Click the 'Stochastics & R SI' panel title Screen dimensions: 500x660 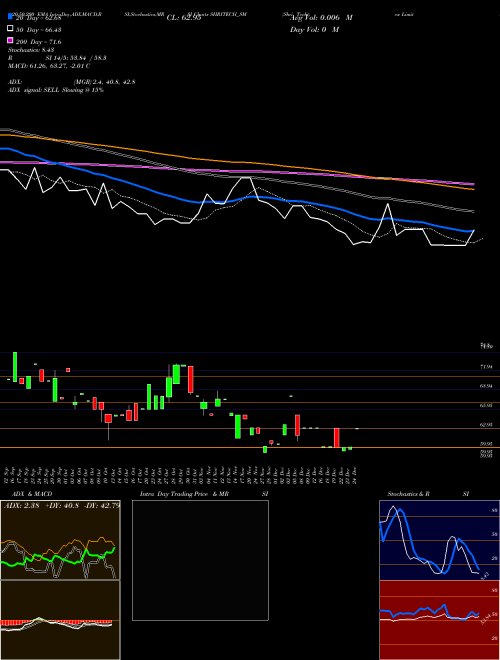pyautogui.click(x=428, y=494)
